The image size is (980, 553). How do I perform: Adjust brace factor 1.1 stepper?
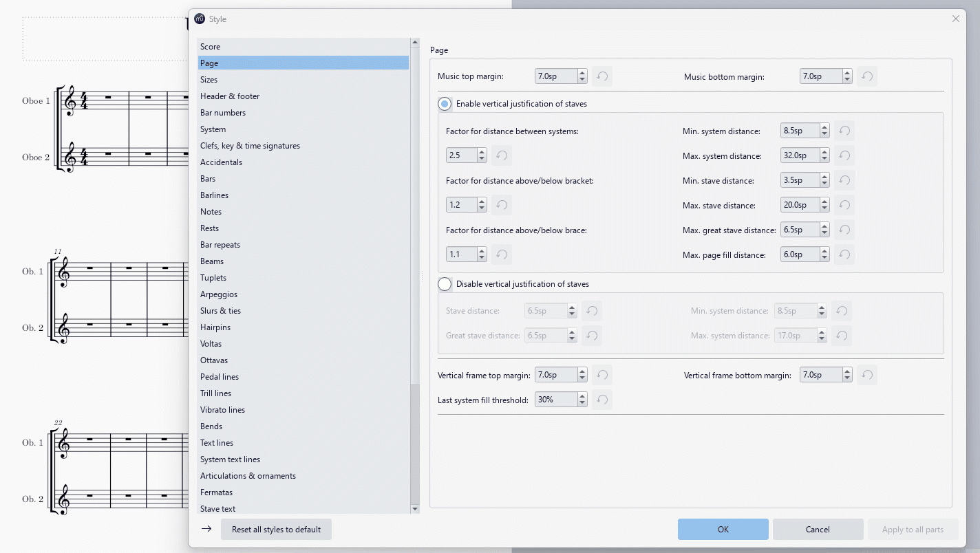point(482,254)
